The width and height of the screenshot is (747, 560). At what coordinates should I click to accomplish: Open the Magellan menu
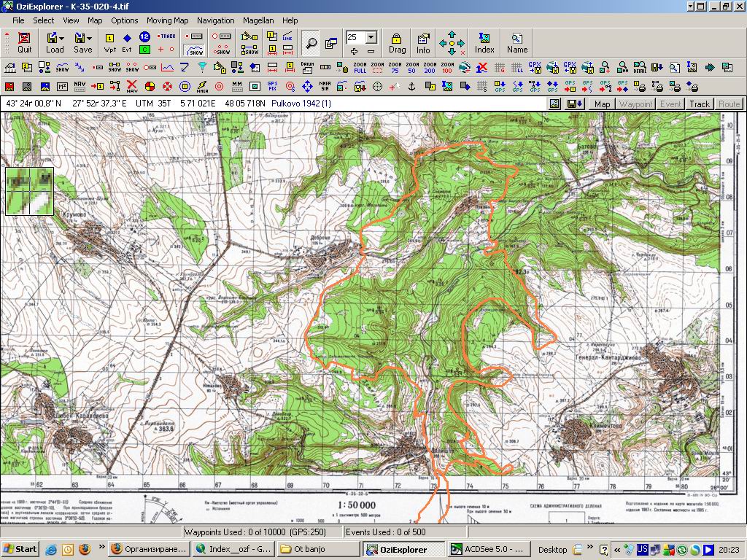pos(258,20)
